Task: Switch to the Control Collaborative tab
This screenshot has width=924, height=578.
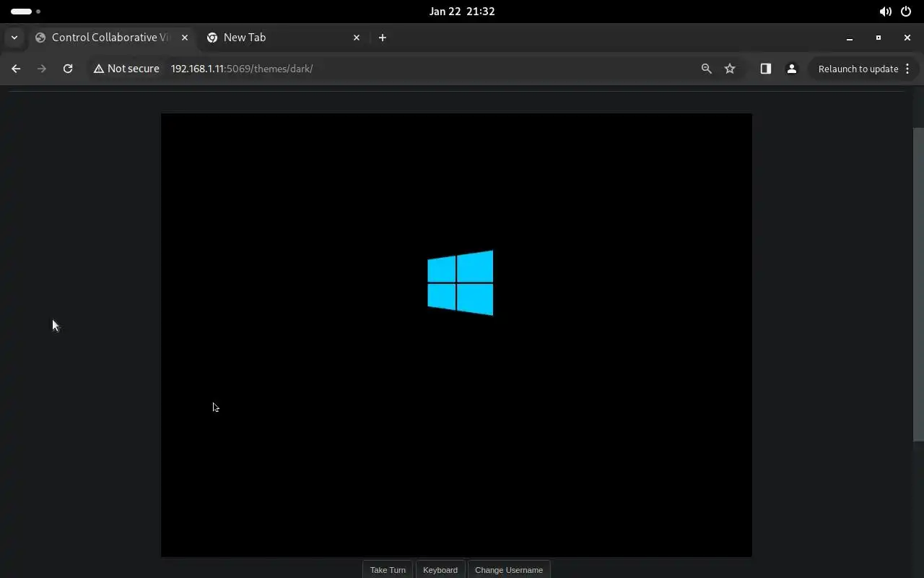Action: [x=108, y=38]
